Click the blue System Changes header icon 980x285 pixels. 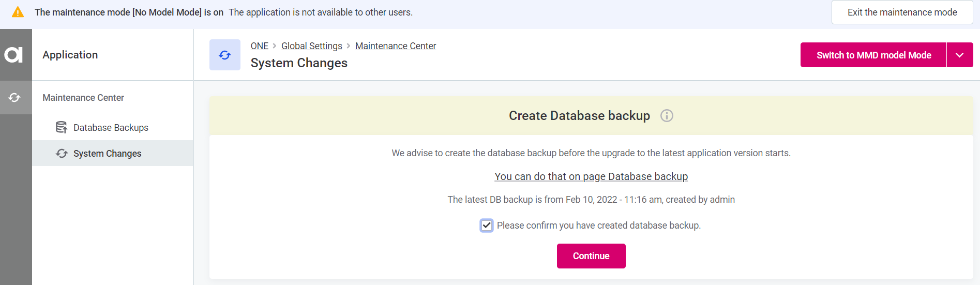tap(224, 55)
